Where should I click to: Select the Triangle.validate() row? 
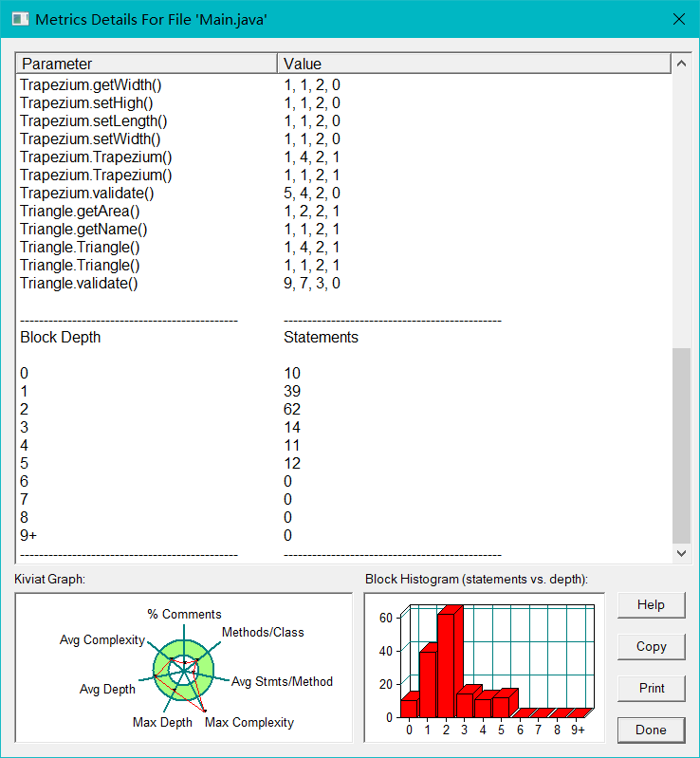(x=343, y=284)
